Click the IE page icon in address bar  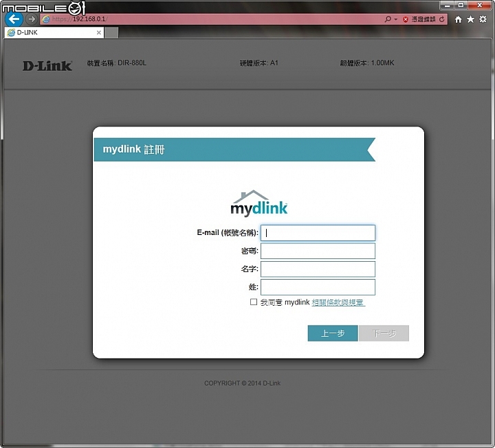point(46,19)
